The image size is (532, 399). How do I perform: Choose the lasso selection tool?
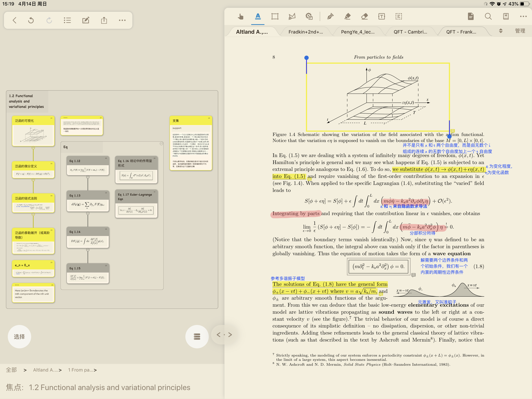pos(292,17)
